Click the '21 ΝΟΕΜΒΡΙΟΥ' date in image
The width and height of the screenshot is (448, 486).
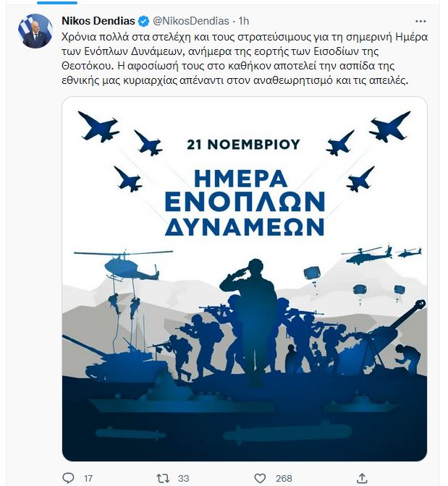click(x=244, y=145)
